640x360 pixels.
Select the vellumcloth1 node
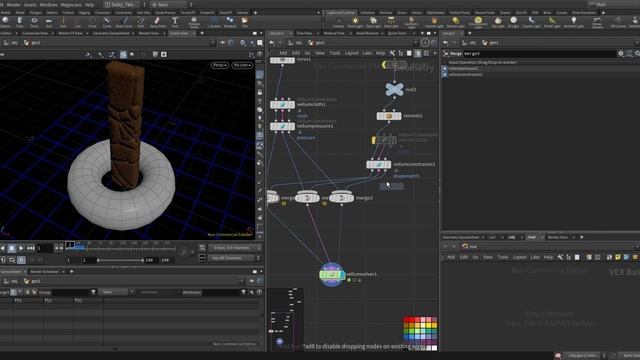282,105
